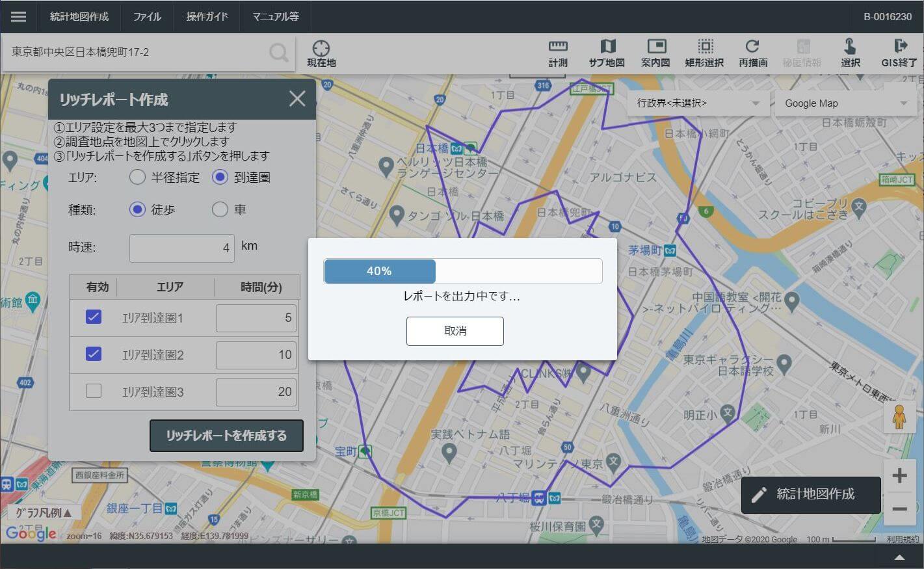Enable the エリア到達圏3 checkbox
924x569 pixels.
(x=94, y=391)
